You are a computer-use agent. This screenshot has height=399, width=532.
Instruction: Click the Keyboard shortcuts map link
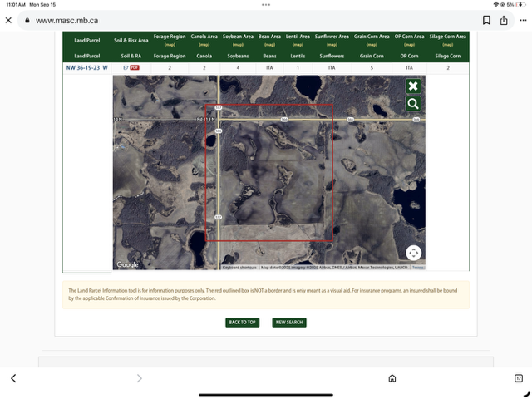coord(239,268)
